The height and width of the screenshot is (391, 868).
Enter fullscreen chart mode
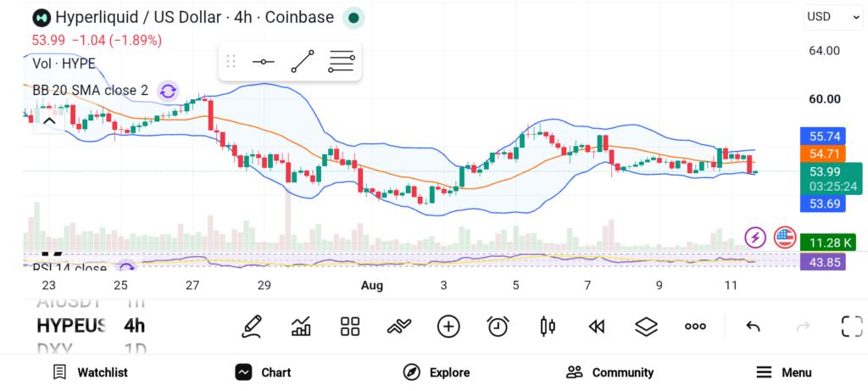pos(852,327)
